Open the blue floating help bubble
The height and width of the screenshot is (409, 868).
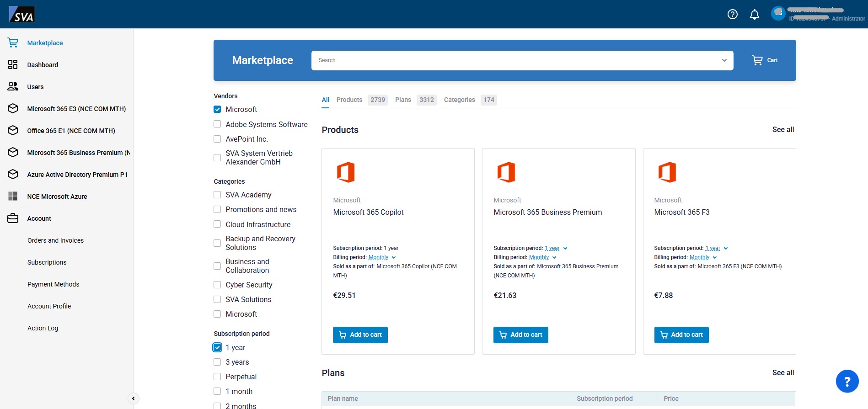[847, 381]
